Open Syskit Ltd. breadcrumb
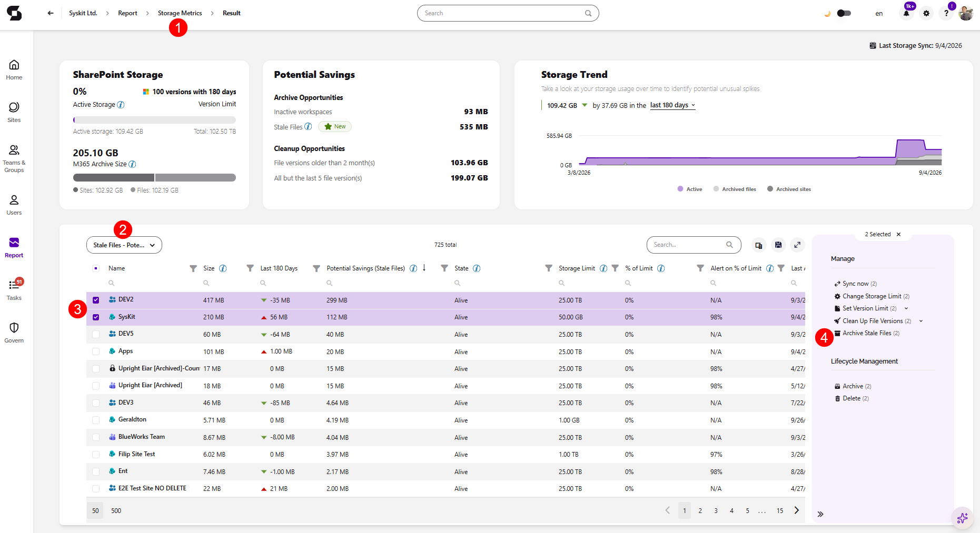 [x=83, y=13]
